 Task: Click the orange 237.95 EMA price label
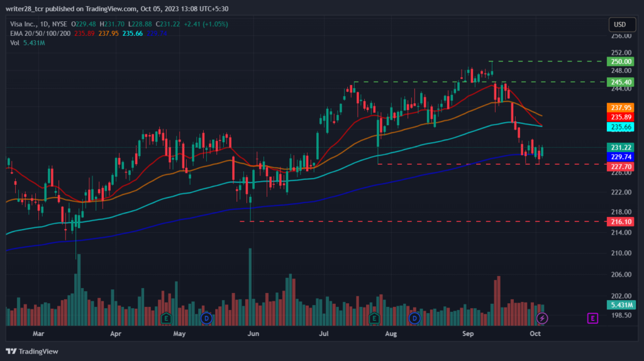pos(621,108)
